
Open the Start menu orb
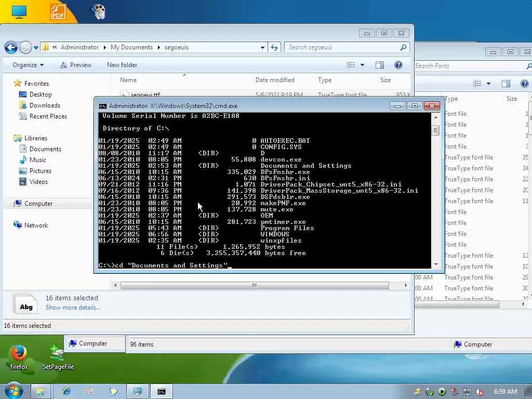[13, 391]
